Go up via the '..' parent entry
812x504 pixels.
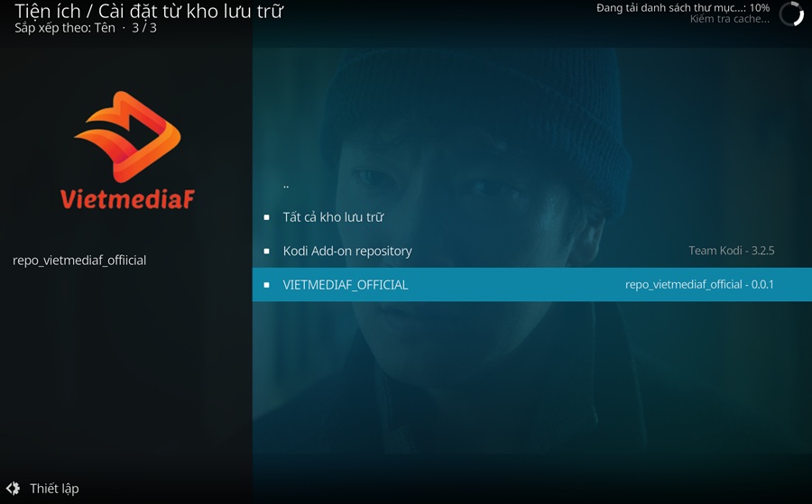(531, 184)
